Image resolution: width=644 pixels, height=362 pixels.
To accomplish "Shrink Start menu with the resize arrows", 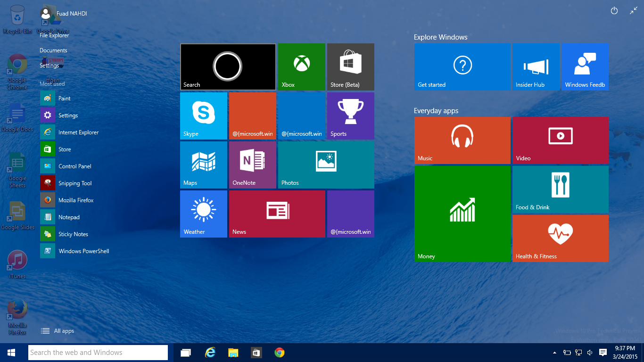I will click(x=633, y=11).
